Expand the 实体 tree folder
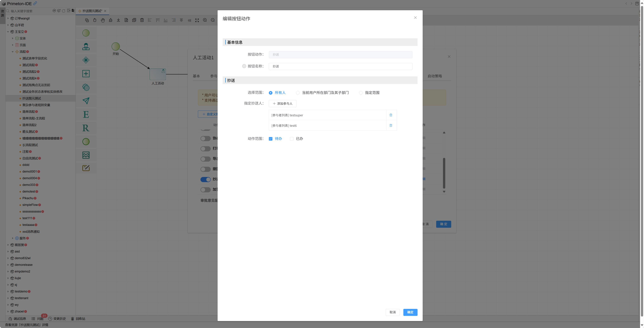This screenshot has height=328, width=644. click(13, 38)
